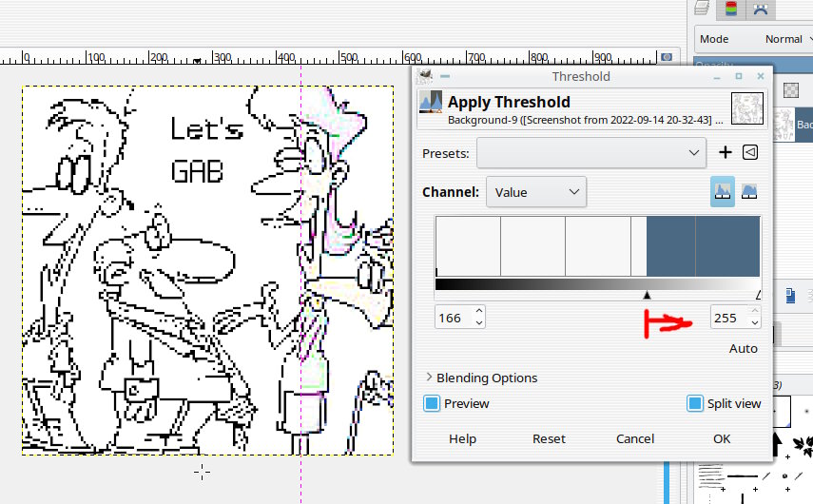This screenshot has width=813, height=504.
Task: Click the Threshold dialog window menu icon
Action: tap(424, 76)
